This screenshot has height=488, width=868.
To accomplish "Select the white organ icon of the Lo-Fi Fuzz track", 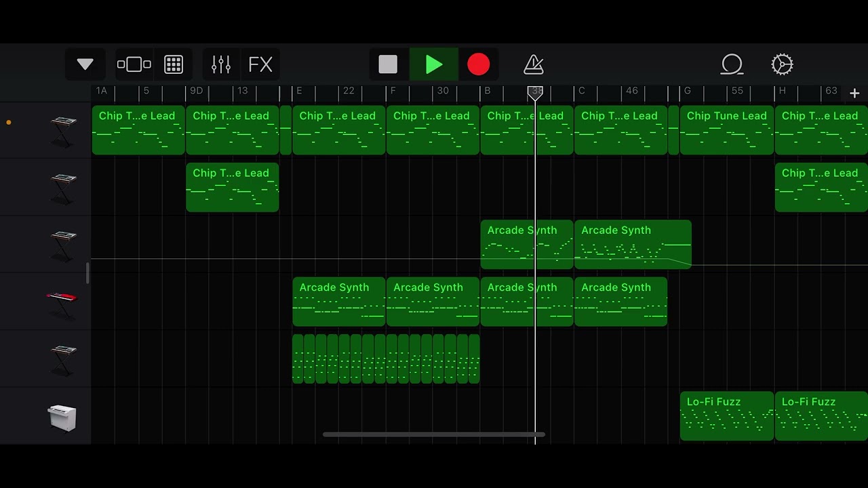I will pyautogui.click(x=62, y=417).
